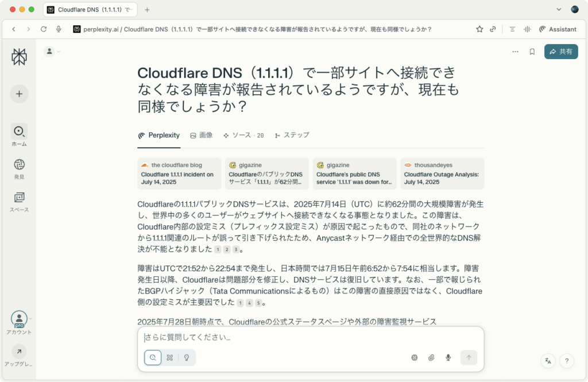This screenshot has height=382, width=588.
Task: Open the user avatar dropdown above the thread
Action: (52, 51)
